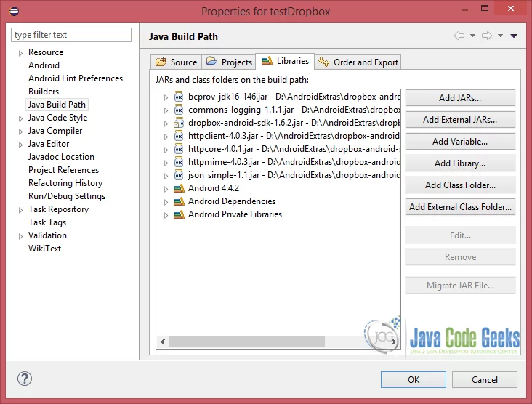The width and height of the screenshot is (532, 404).
Task: Expand the bcprov-jdk16-146.jar entry
Action: (166, 97)
